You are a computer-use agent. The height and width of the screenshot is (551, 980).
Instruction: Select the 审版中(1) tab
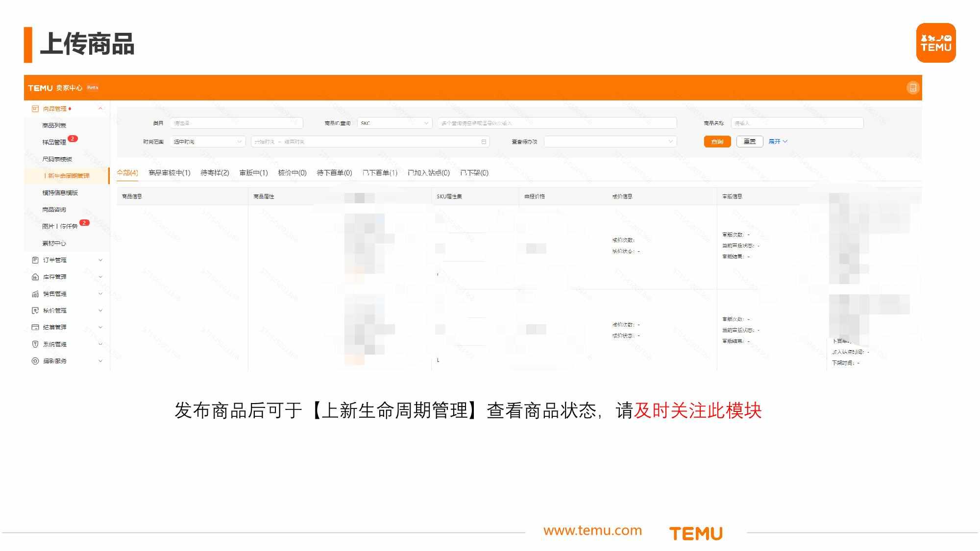(x=253, y=172)
